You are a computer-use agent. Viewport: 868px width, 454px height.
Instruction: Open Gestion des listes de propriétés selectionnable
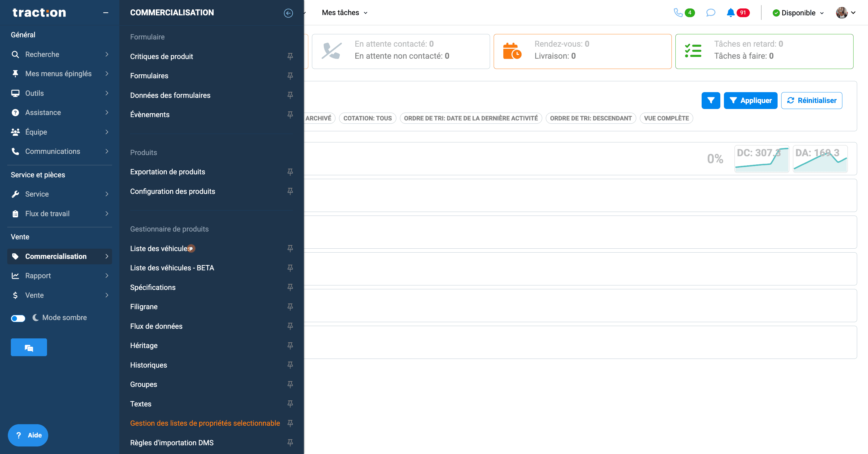point(205,423)
